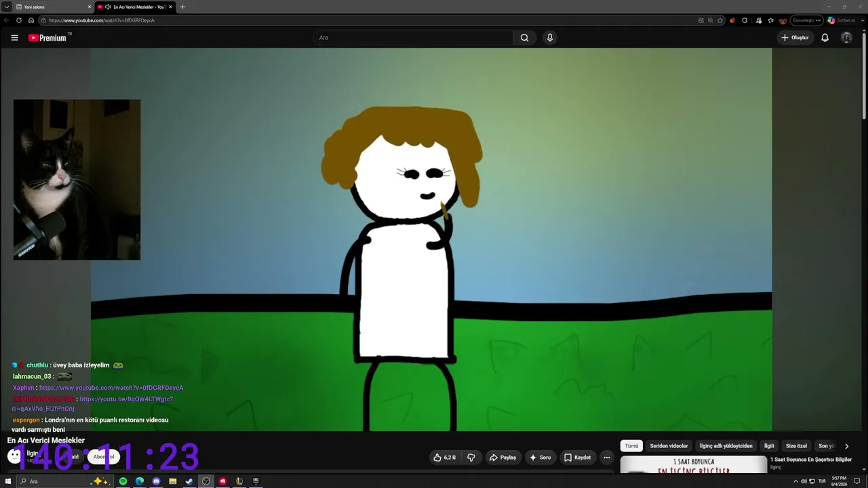Viewport: 868px width, 488px height.
Task: Close the Yeni sekme browser tab
Action: 90,7
